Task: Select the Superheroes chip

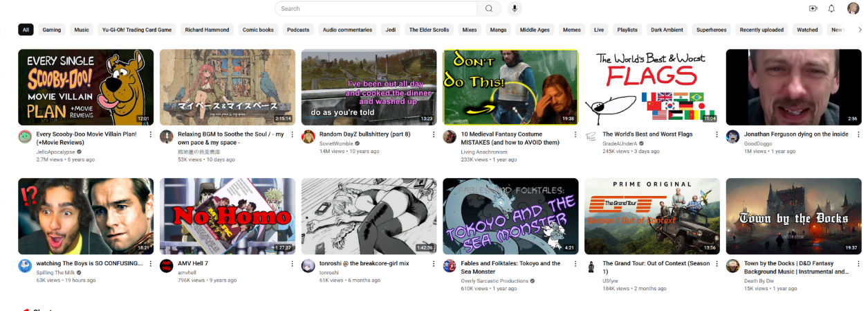Action: click(712, 30)
